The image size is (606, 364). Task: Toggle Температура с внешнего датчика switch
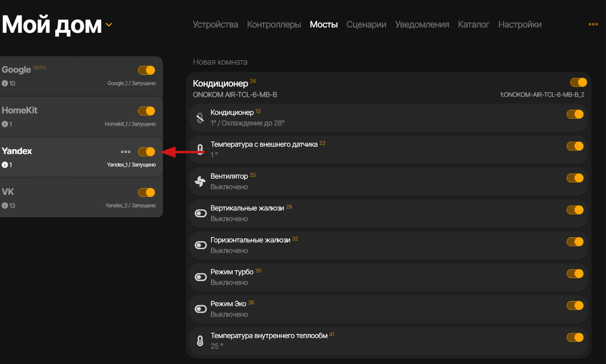pos(575,146)
